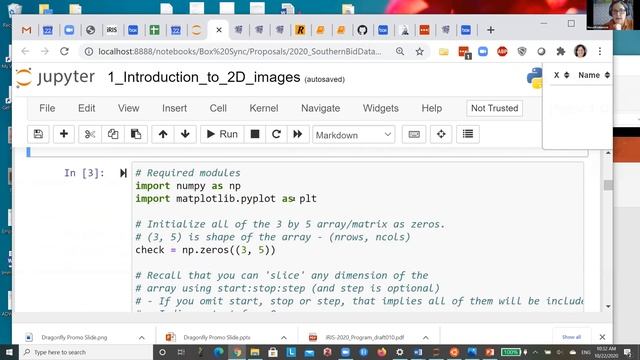Click the notebook vertical scrollbar thumb
The height and width of the screenshot is (360, 640).
(x=608, y=185)
